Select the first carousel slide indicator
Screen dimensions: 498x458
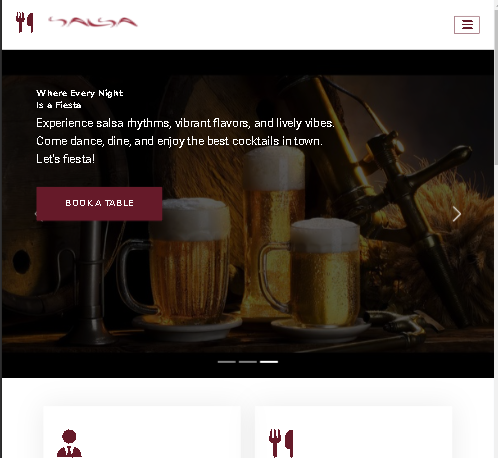click(x=227, y=362)
